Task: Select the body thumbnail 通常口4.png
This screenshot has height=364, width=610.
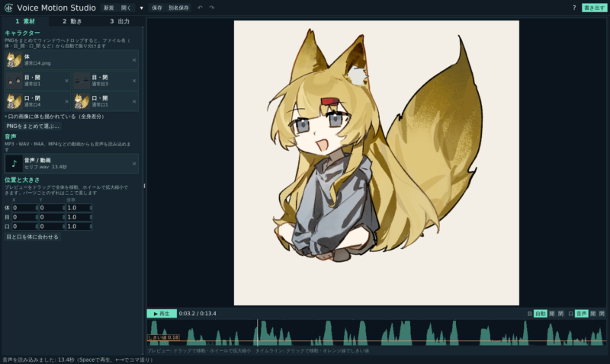Action: coord(14,60)
